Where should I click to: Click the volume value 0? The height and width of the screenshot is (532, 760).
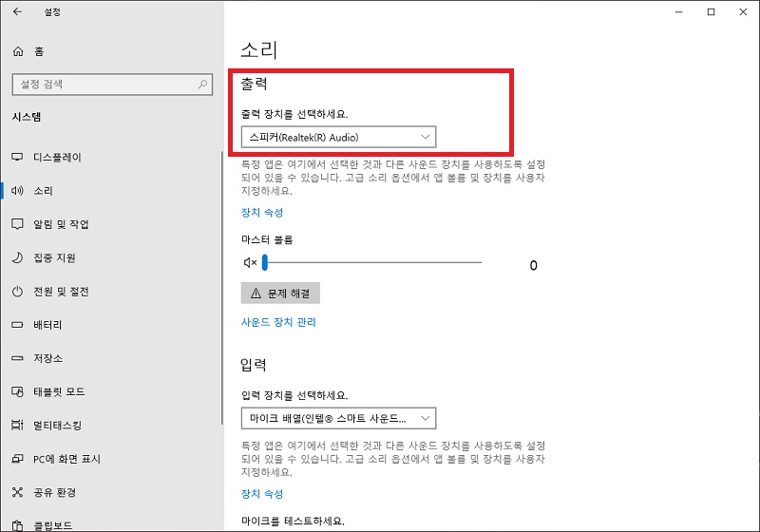[x=533, y=265]
